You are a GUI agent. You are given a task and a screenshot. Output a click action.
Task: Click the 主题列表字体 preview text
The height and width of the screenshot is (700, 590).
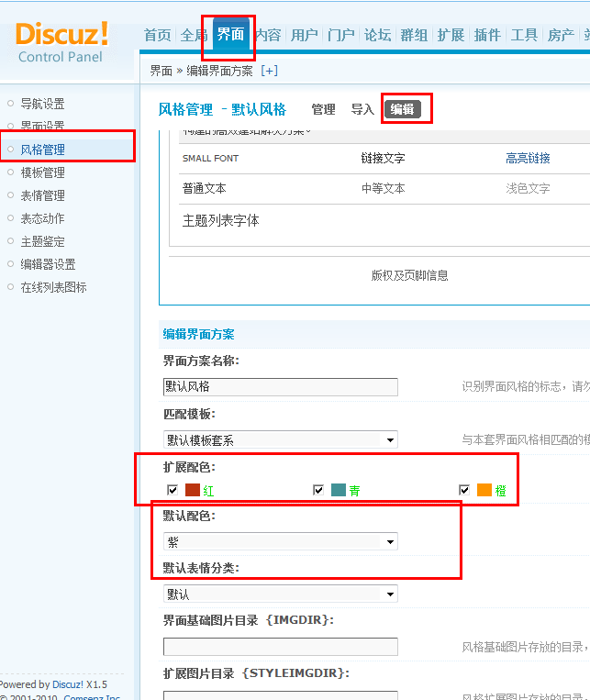220,220
